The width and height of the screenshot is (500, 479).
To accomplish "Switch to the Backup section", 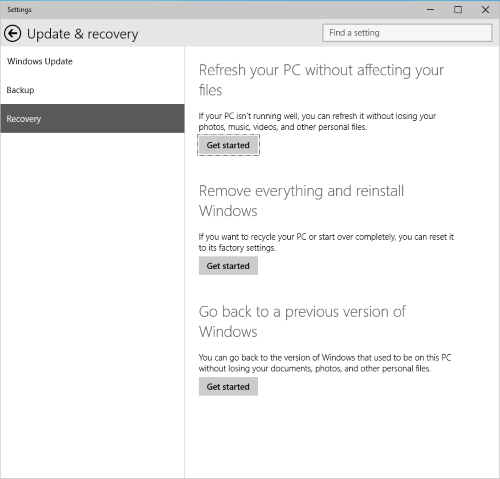I will tap(92, 90).
